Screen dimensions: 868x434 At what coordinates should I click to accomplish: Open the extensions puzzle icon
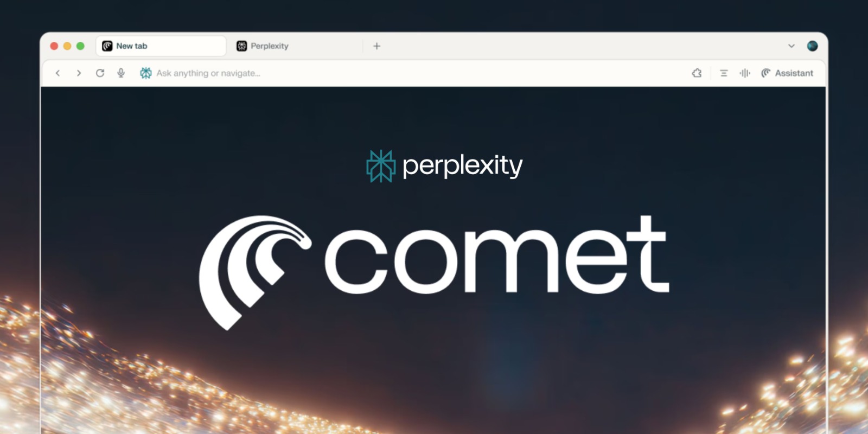coord(697,73)
